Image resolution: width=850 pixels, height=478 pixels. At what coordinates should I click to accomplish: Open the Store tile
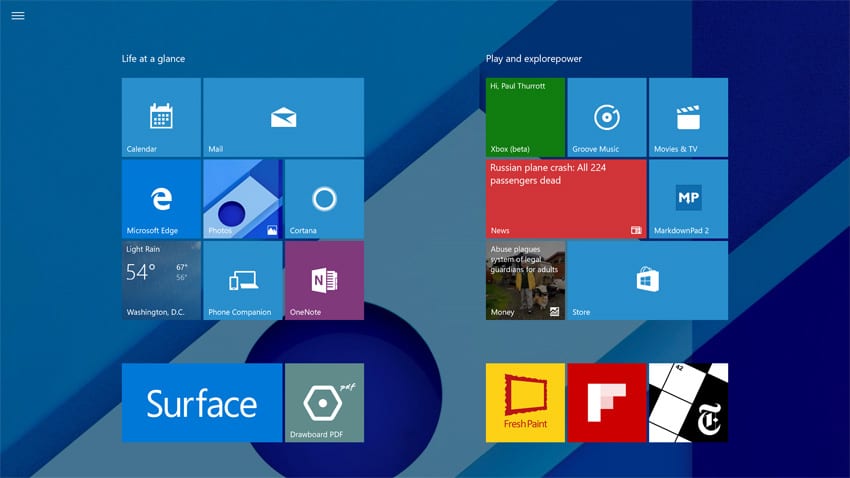pyautogui.click(x=648, y=280)
